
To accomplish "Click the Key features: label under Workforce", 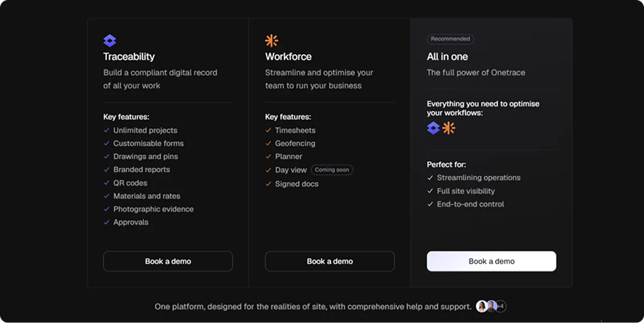I will click(288, 117).
